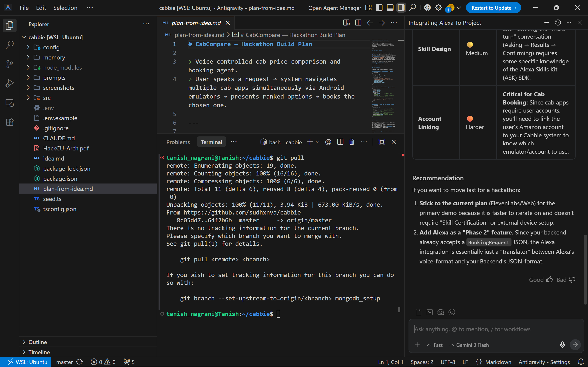The width and height of the screenshot is (588, 367).
Task: Open the Extensions view
Action: (9, 122)
